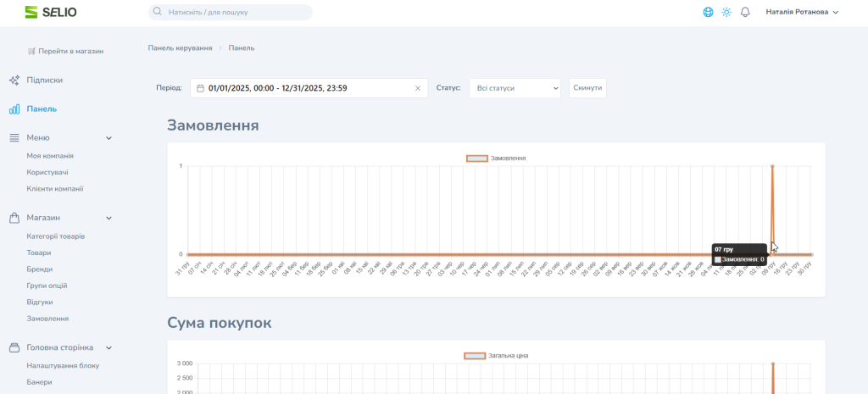The width and height of the screenshot is (868, 394).
Task: Clear the period date range with X
Action: pos(417,88)
